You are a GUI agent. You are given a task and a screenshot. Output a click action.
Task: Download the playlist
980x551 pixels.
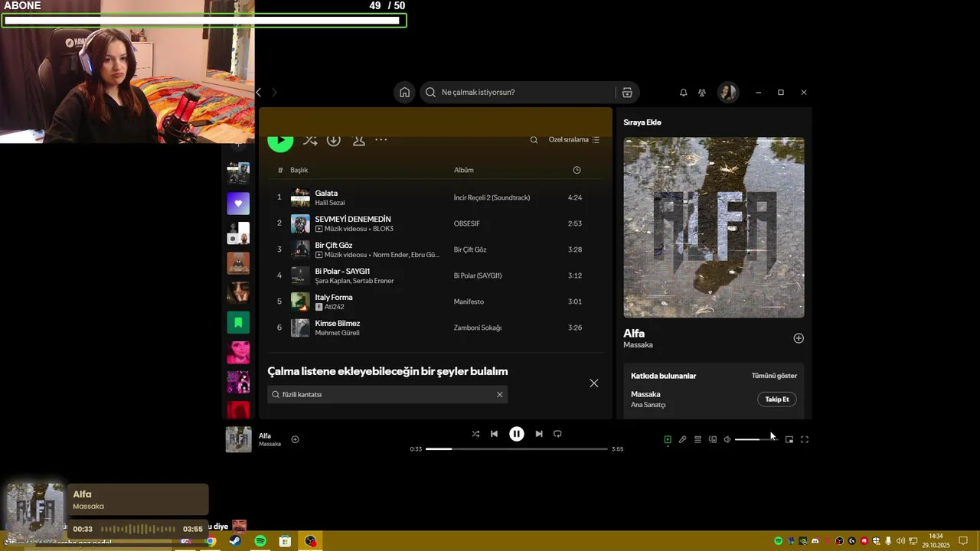334,140
